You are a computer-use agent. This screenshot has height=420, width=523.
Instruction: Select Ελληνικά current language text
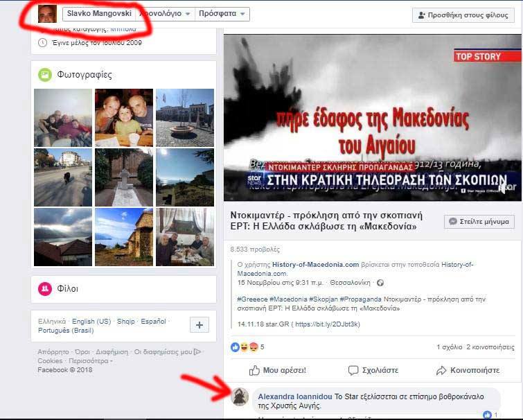pyautogui.click(x=52, y=322)
